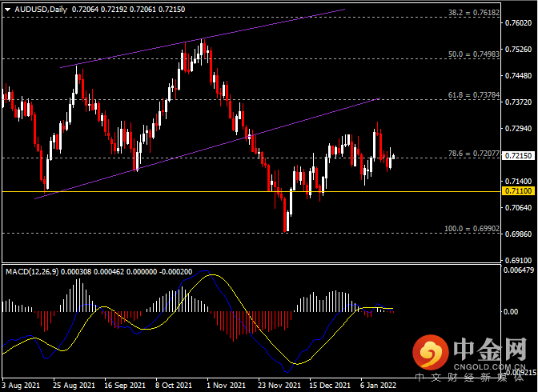Click the OHLC values 0.72064 0.72192 0.72061 0.72150
Screen dimensions: 538x392
128,10
